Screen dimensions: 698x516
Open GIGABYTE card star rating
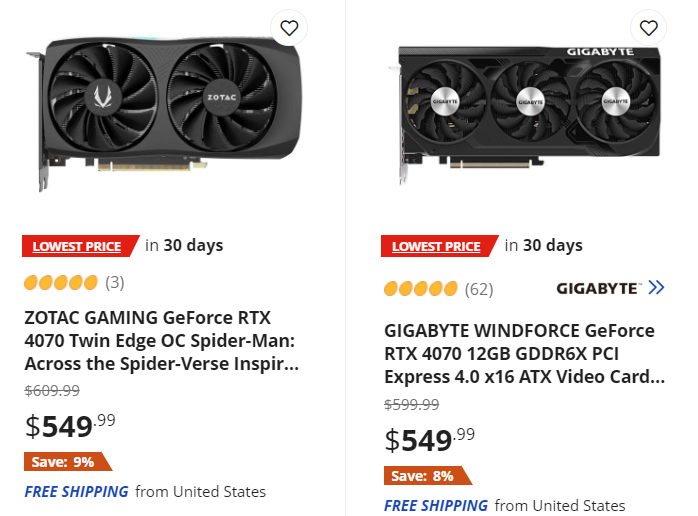point(421,289)
